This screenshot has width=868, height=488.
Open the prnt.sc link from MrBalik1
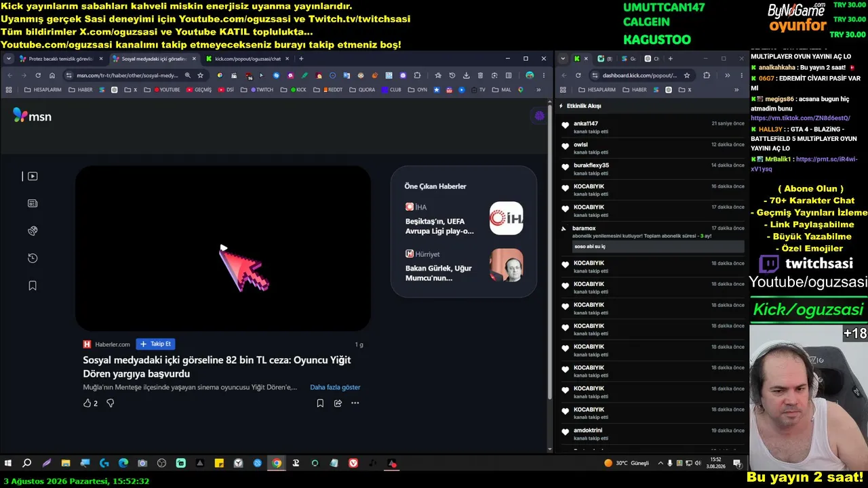[806, 164]
